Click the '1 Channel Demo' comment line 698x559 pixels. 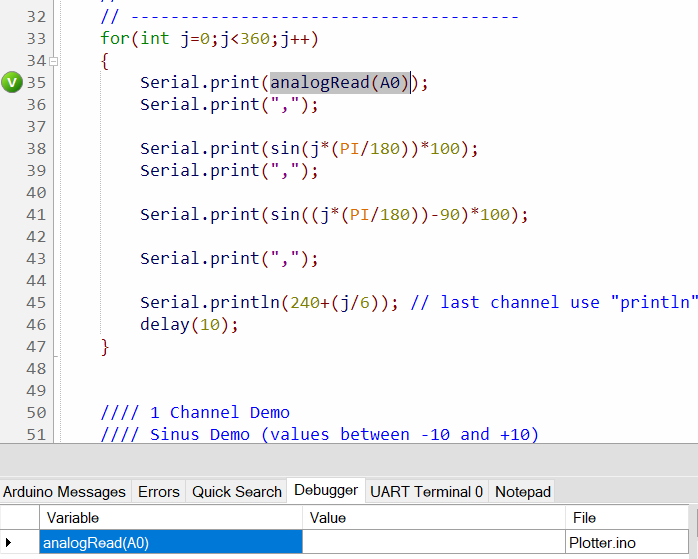click(x=195, y=413)
